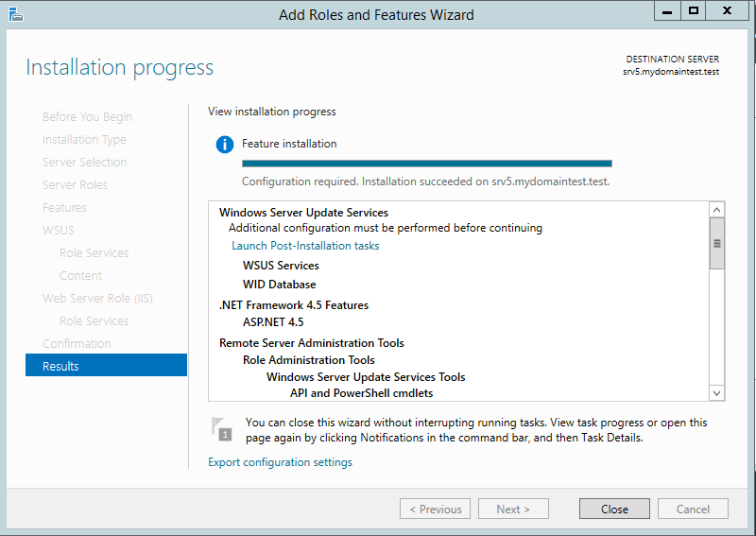This screenshot has height=536, width=756.
Task: Select Web Server Role (IIS) step
Action: coord(97,298)
